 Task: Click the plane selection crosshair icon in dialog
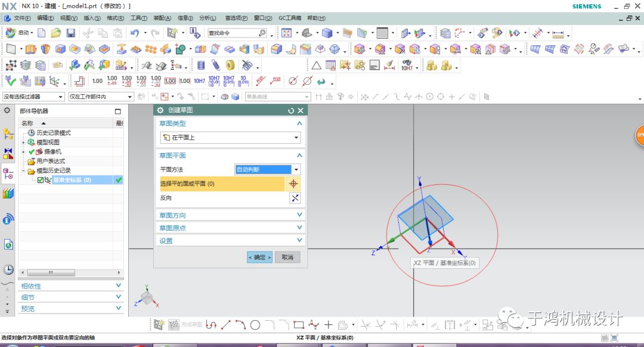(295, 184)
